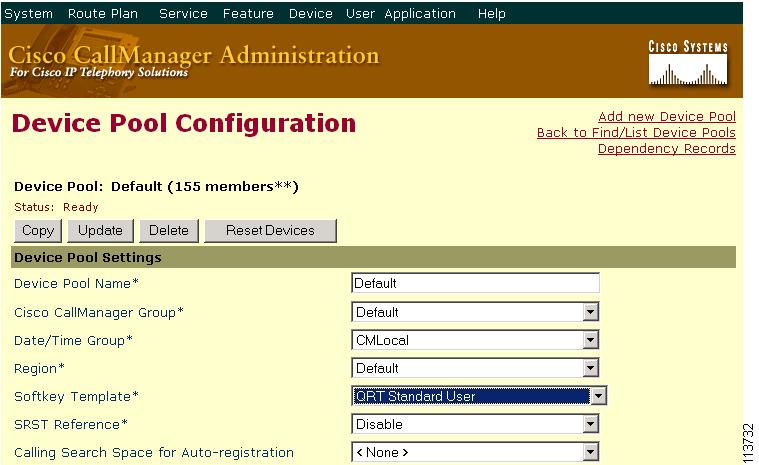Image resolution: width=759 pixels, height=465 pixels.
Task: Click the Device Pool Name* label
Action: point(76,284)
